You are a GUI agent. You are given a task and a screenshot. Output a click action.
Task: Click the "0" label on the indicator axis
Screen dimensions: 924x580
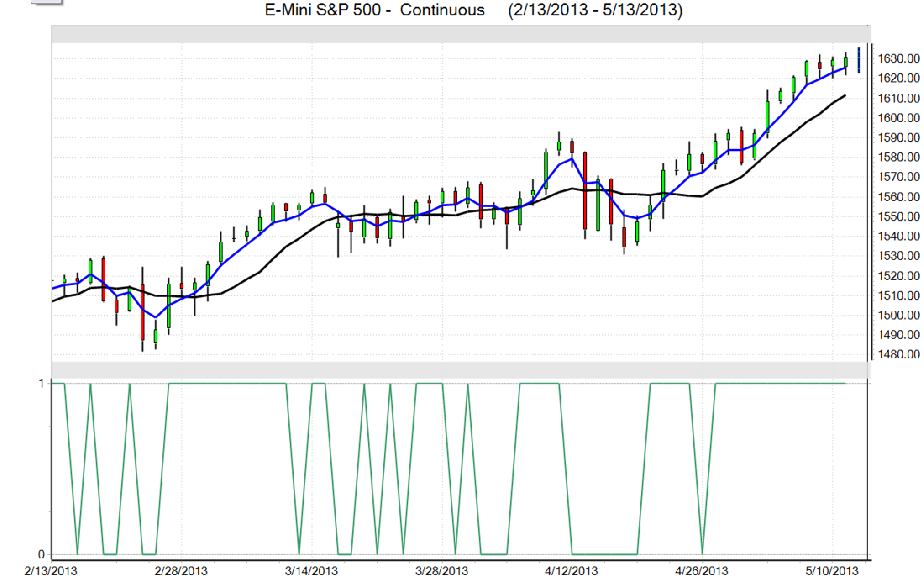click(x=41, y=555)
